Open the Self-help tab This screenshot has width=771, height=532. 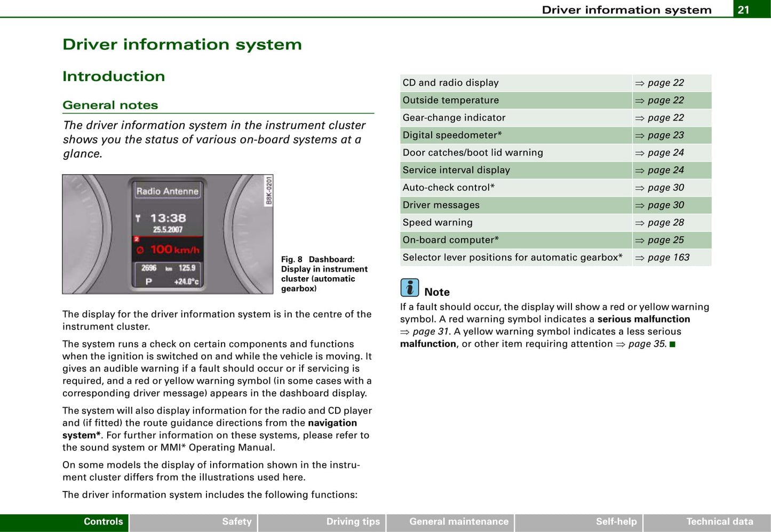(579, 522)
